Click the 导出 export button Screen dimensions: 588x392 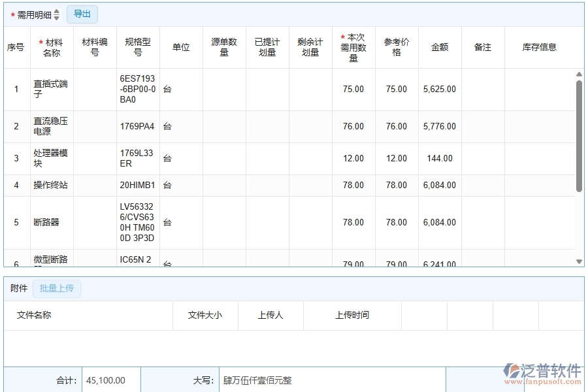82,14
